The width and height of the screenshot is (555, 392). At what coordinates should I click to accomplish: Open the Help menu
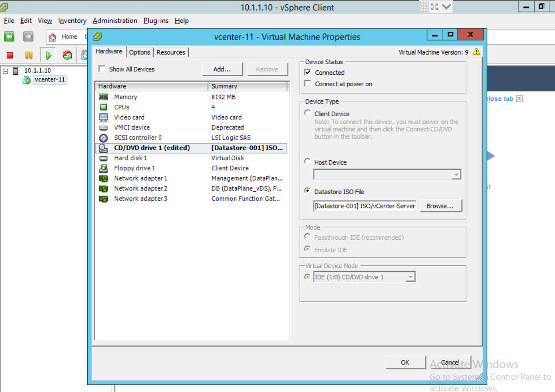[x=181, y=21]
